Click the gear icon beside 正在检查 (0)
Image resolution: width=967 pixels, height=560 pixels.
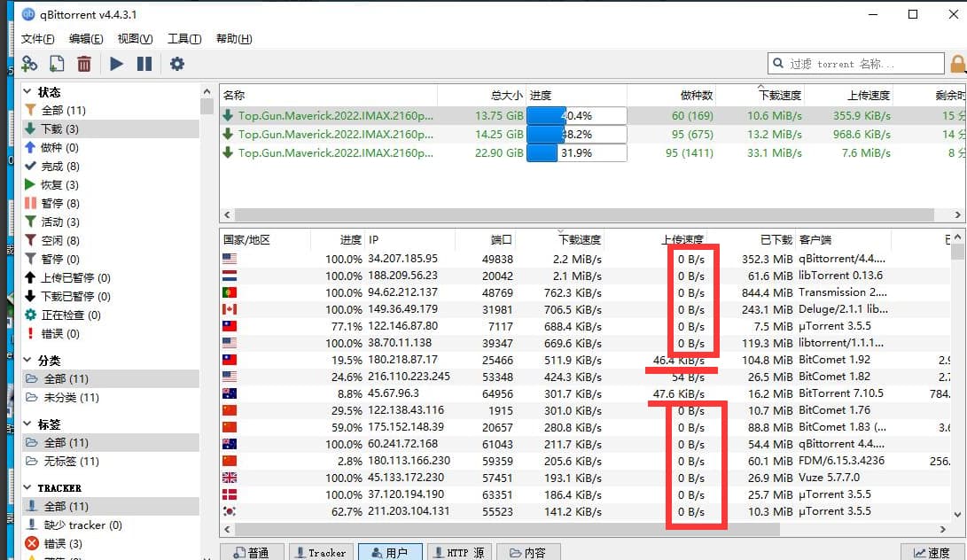tap(30, 314)
